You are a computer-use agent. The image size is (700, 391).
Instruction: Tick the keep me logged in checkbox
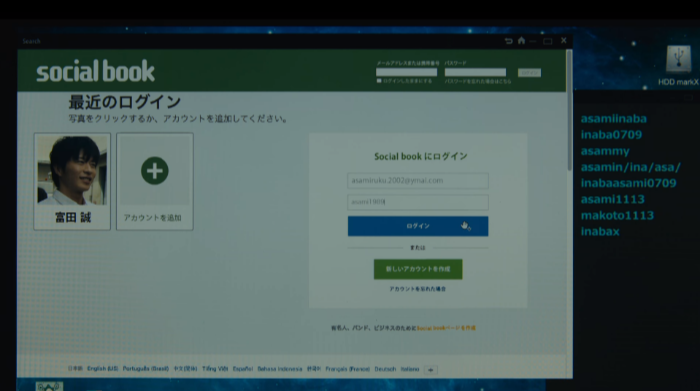(379, 81)
